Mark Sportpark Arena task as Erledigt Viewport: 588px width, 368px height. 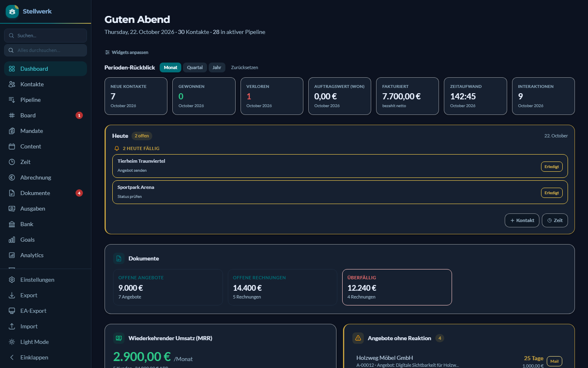(552, 193)
